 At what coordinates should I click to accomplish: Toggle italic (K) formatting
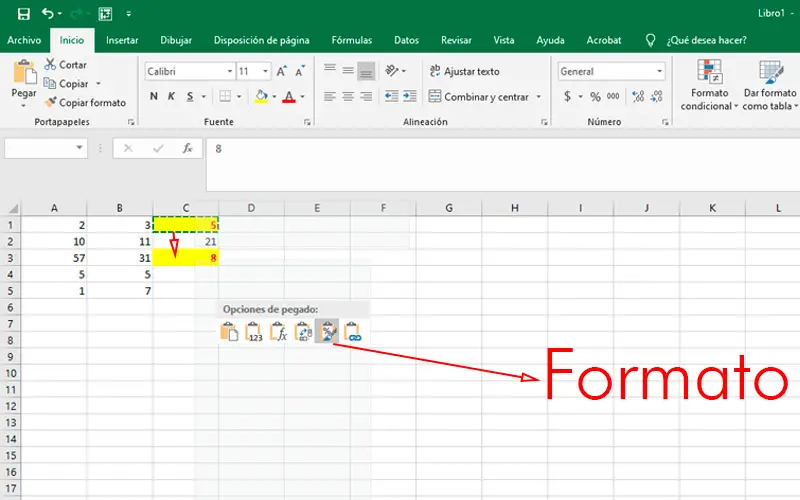[171, 96]
